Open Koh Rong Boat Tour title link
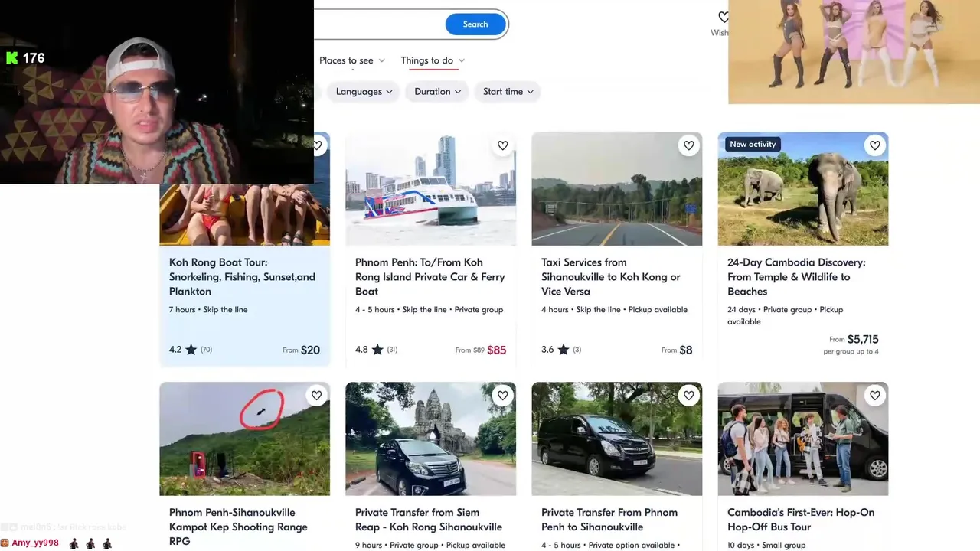Screen dimensions: 980x551 pos(242,277)
